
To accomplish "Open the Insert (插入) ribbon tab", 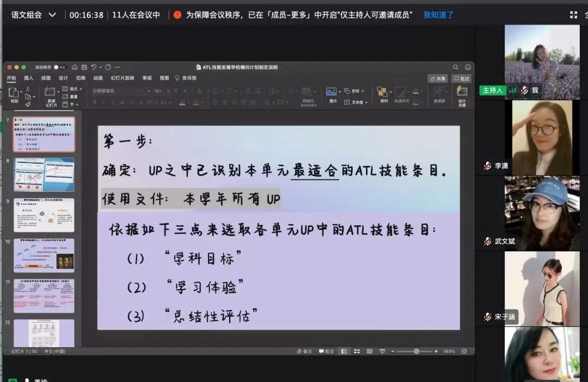I will 28,78.
